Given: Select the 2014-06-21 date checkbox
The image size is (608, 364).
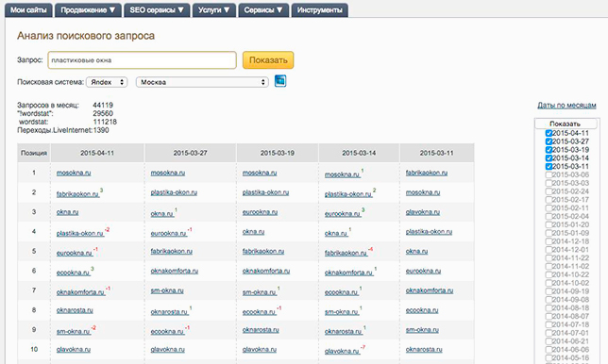Looking at the screenshot, I should coord(549,341).
